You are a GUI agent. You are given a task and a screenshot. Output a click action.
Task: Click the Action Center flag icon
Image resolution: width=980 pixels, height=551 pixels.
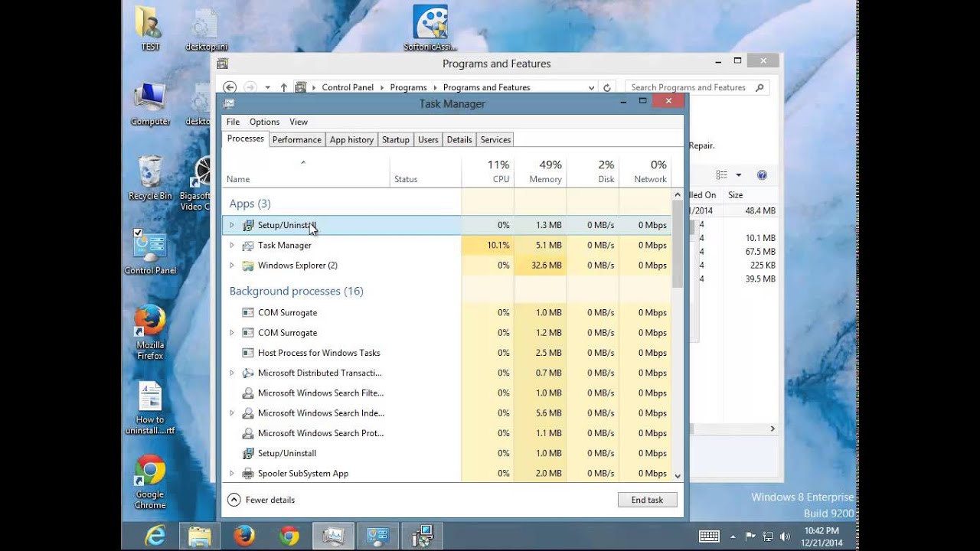click(751, 536)
